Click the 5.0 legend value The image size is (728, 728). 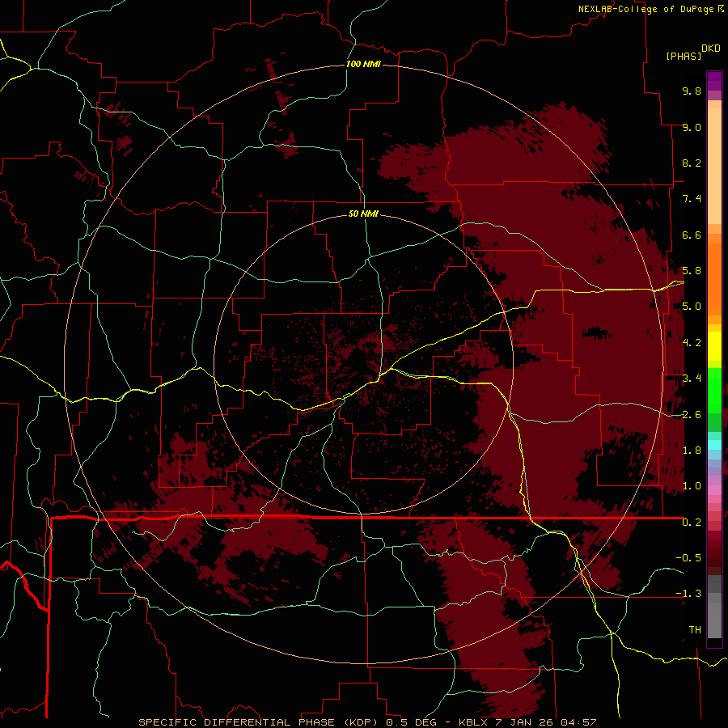(x=692, y=307)
